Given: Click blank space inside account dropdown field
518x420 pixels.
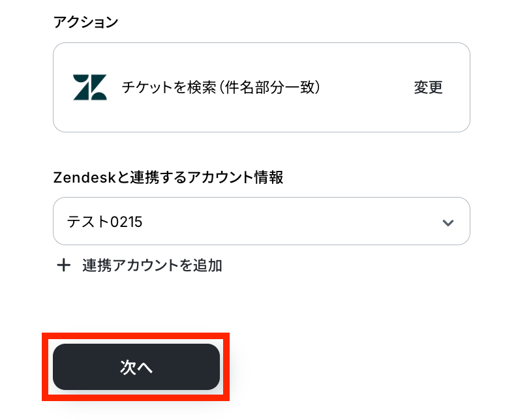Looking at the screenshot, I should (x=294, y=222).
